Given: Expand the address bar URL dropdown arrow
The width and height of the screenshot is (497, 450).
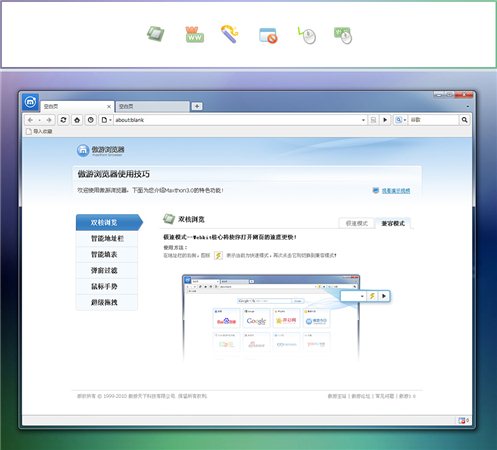Looking at the screenshot, I should (363, 120).
